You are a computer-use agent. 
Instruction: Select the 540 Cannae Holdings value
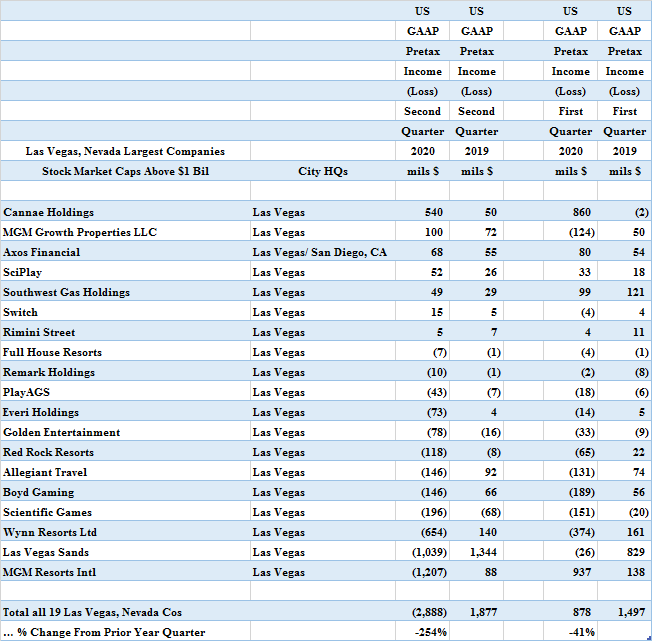click(434, 212)
